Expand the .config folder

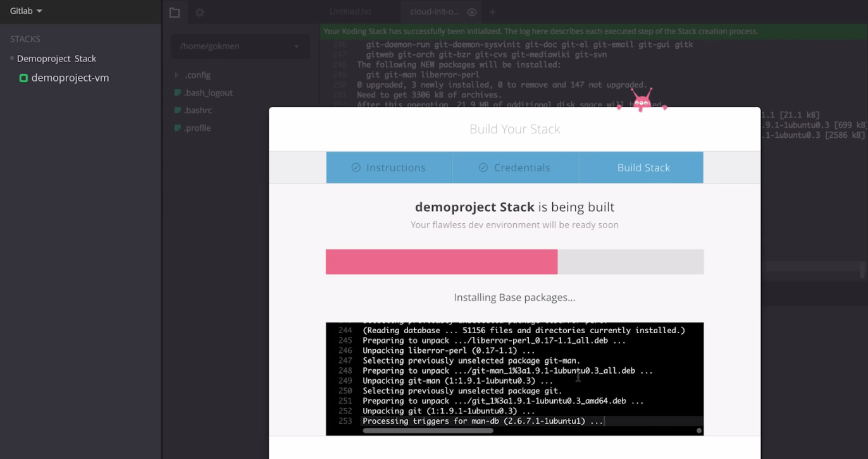pyautogui.click(x=177, y=75)
